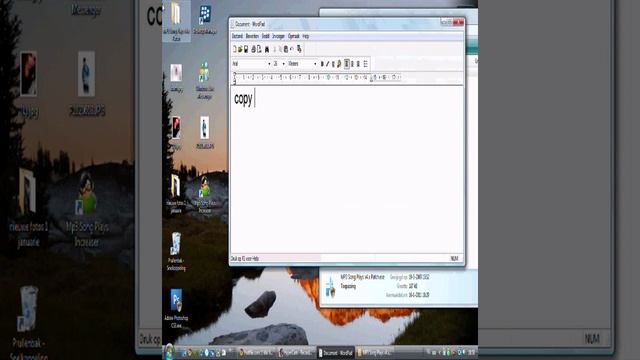
Task: Select Adobe Photoshop CS desktop icon
Action: [x=176, y=308]
